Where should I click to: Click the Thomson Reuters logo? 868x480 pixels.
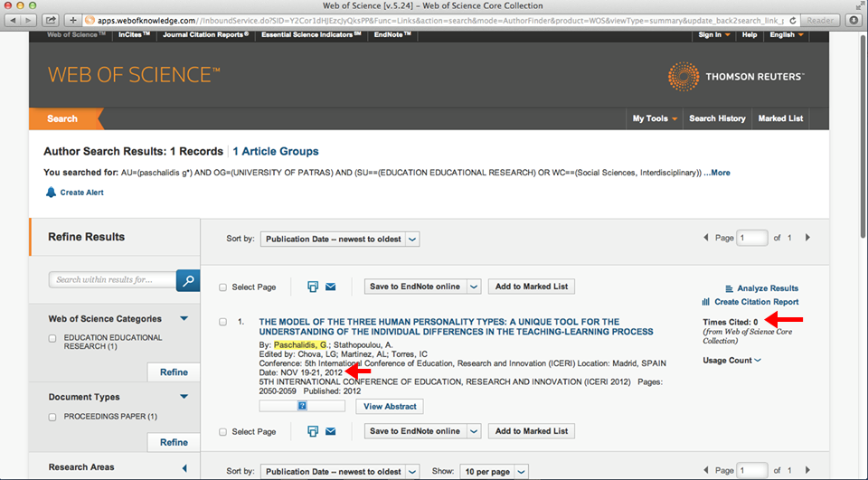pos(736,77)
